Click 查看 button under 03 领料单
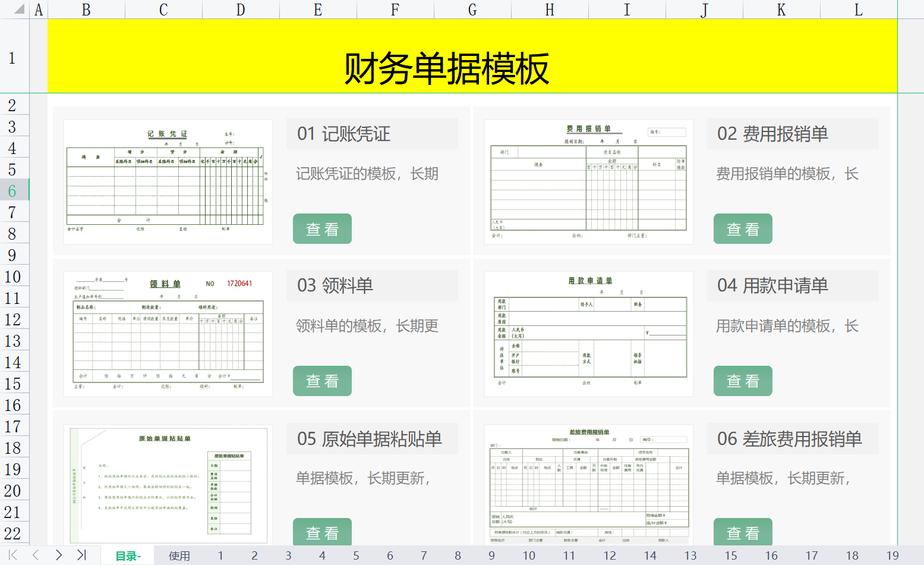The image size is (924, 565). coord(322,381)
